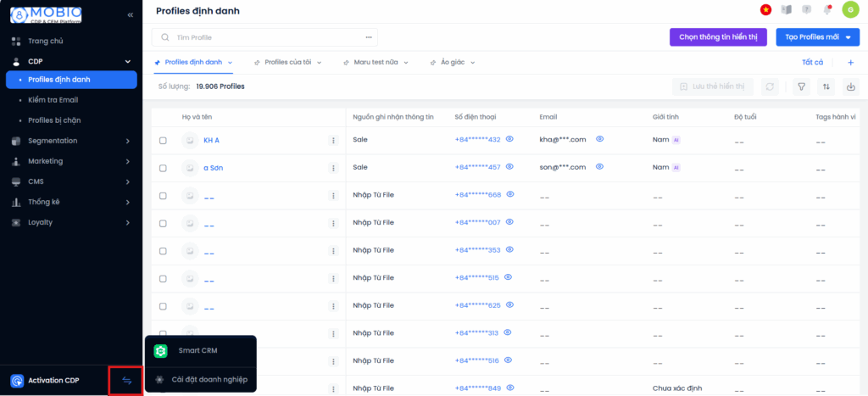
Task: Reveal email kha@***.com
Action: (599, 139)
